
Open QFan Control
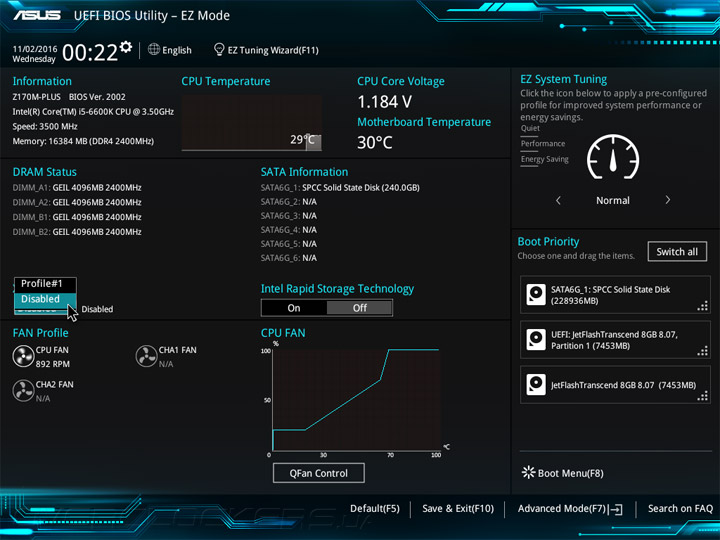coord(319,473)
